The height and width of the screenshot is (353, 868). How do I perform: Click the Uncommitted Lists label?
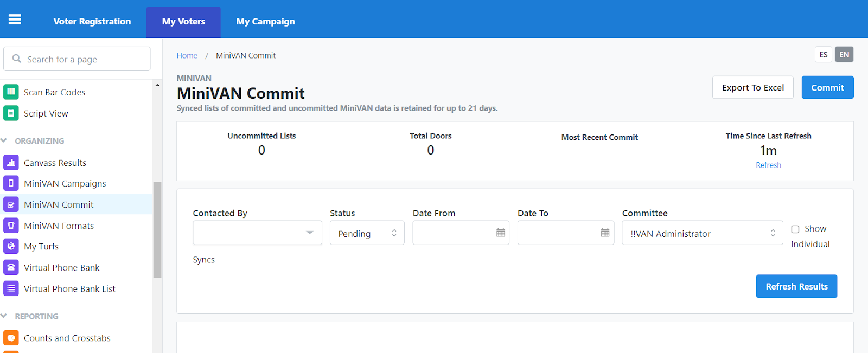[x=261, y=136]
